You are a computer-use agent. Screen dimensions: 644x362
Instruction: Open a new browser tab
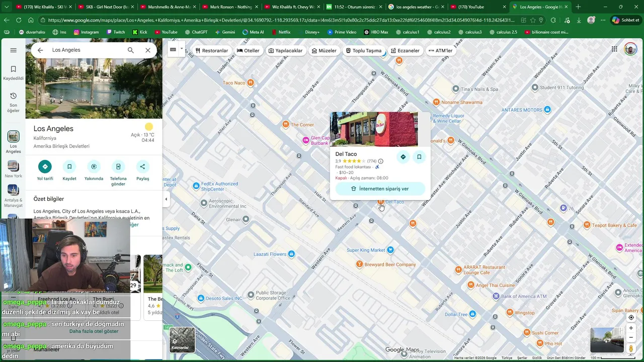[x=578, y=7]
